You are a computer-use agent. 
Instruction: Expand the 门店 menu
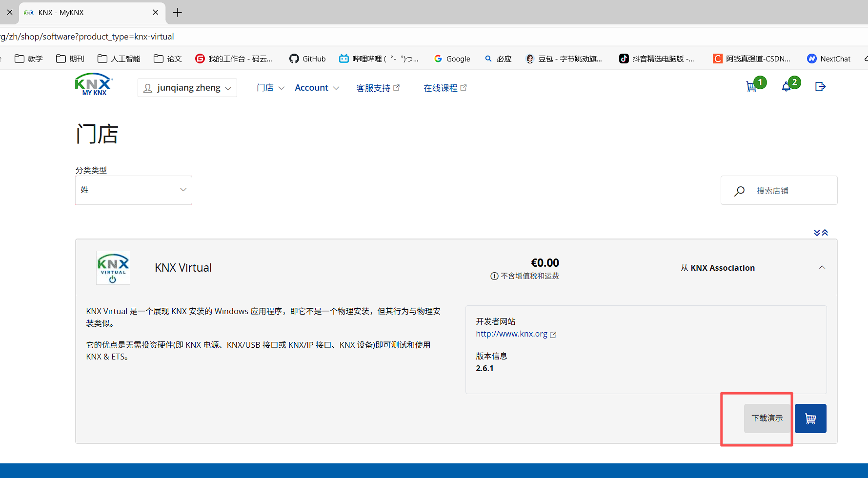(x=270, y=88)
